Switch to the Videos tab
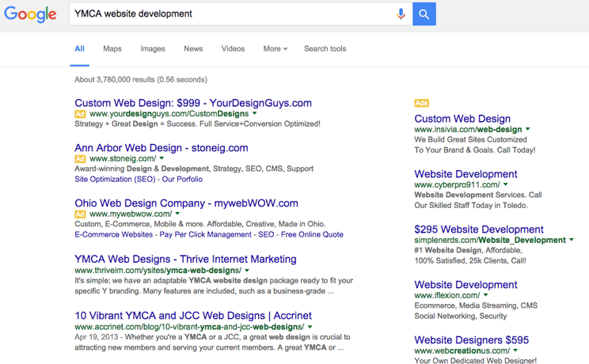The width and height of the screenshot is (589, 364). click(233, 49)
